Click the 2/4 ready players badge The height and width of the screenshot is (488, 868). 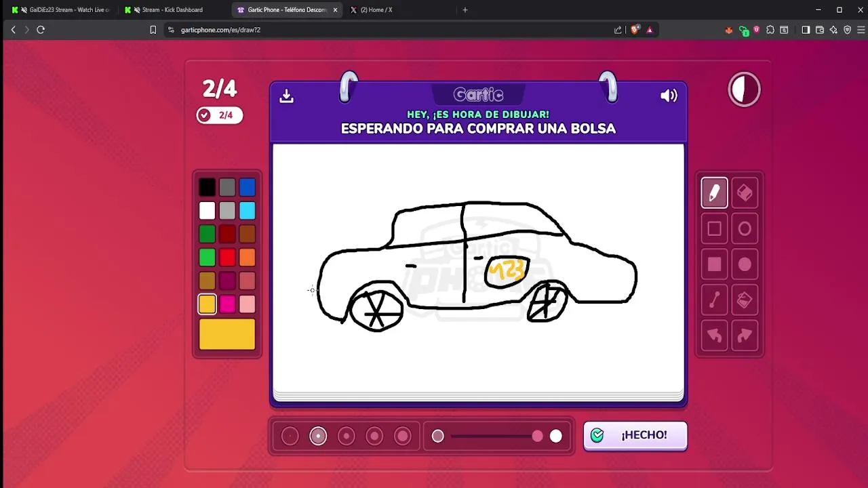tap(219, 115)
